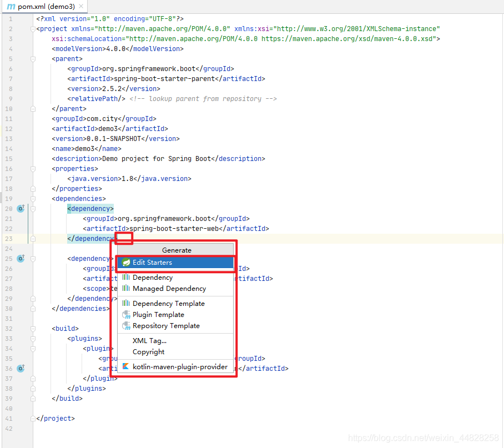Click line number 12 in gutter
The height and width of the screenshot is (448, 504).
point(9,129)
